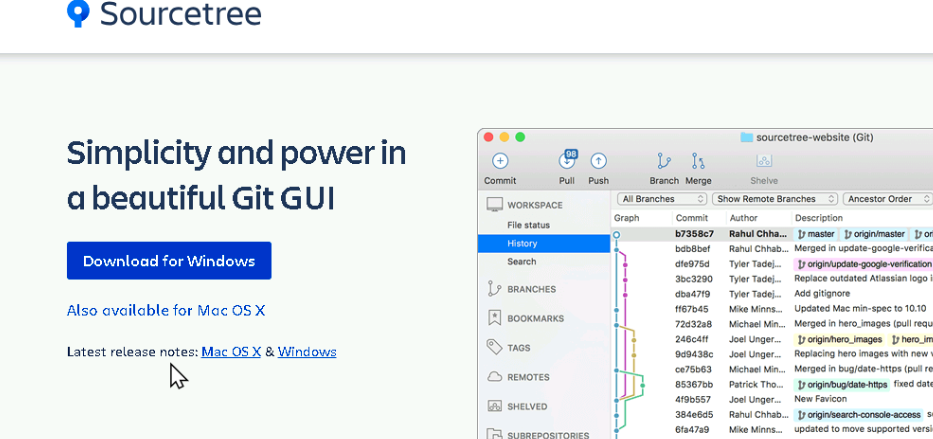Open Also available for Mac OS X link
933x439 pixels.
[166, 311]
